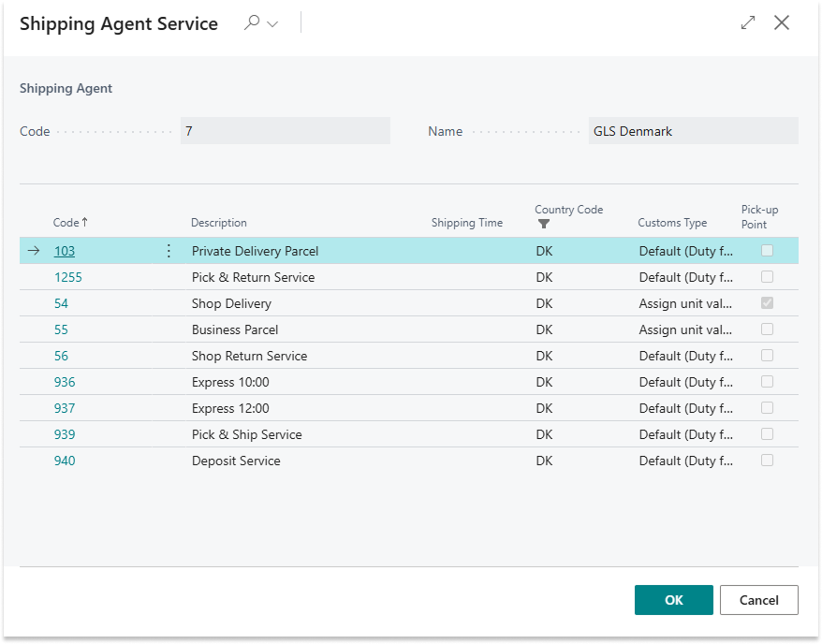Viewport: 822px width, 644px height.
Task: Toggle Pick-up Point checkbox for Shop Delivery
Action: [767, 303]
